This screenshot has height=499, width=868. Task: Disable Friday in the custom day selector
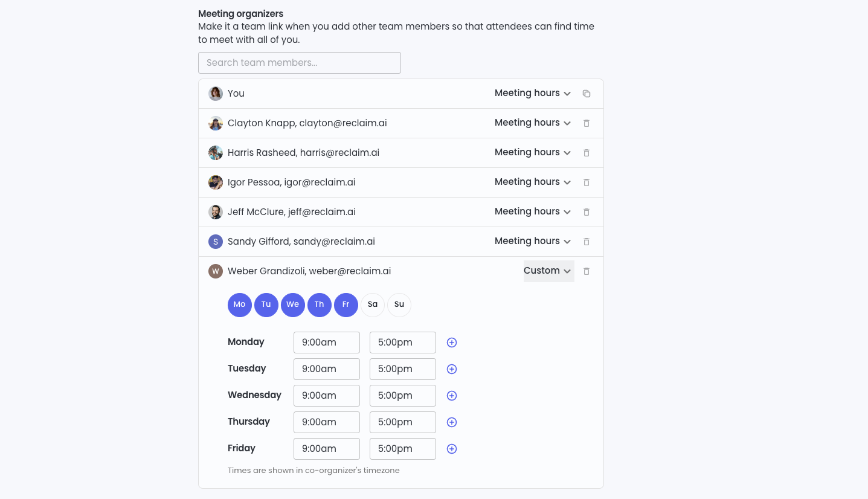click(346, 304)
